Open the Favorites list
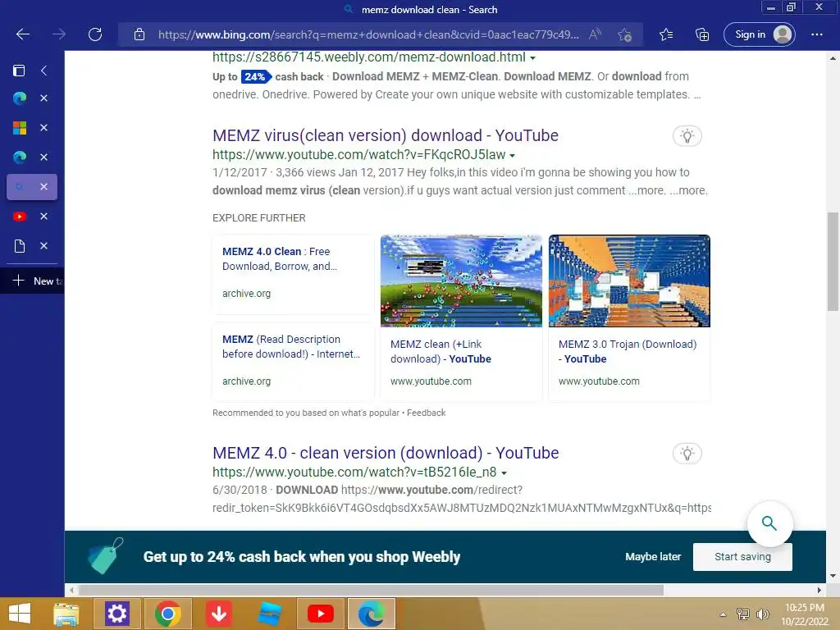 click(x=666, y=34)
